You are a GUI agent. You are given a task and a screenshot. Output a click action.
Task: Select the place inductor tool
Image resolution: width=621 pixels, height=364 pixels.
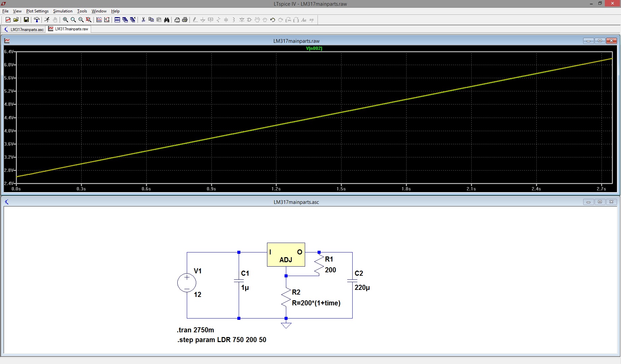click(234, 20)
